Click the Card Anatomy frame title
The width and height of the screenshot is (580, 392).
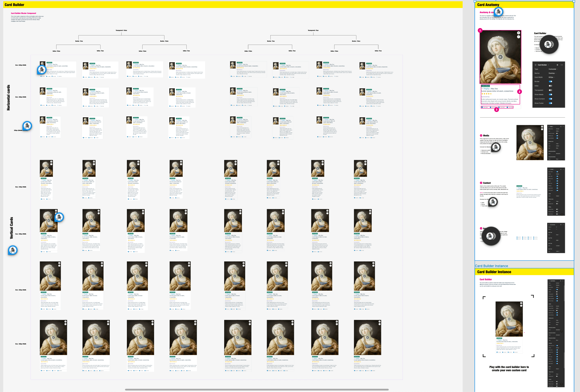coord(488,5)
